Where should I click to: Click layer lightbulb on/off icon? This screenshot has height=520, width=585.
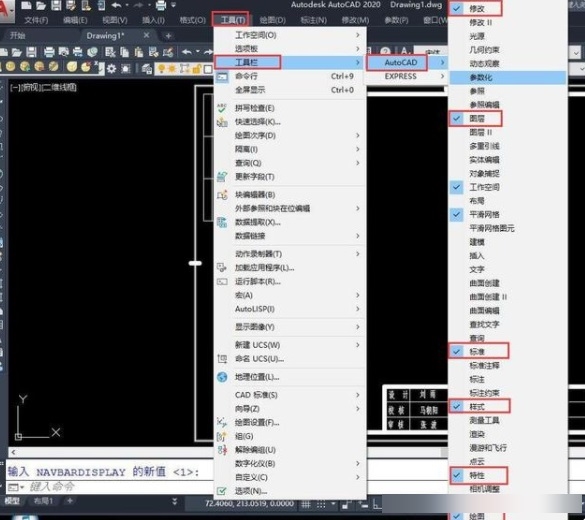coord(161,68)
